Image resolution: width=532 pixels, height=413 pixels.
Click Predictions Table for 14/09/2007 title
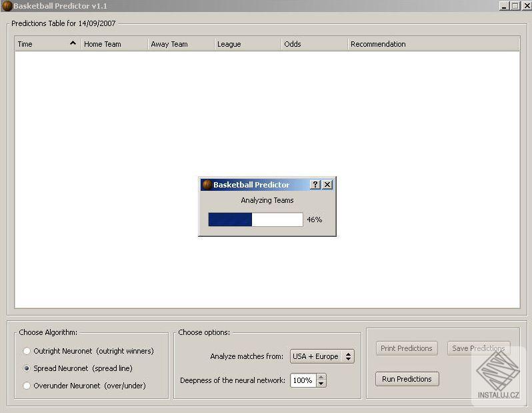click(63, 23)
